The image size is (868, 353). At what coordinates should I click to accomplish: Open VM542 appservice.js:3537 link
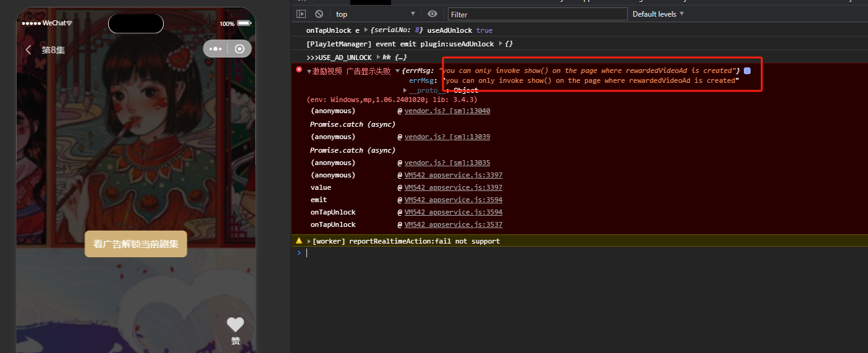tap(453, 224)
